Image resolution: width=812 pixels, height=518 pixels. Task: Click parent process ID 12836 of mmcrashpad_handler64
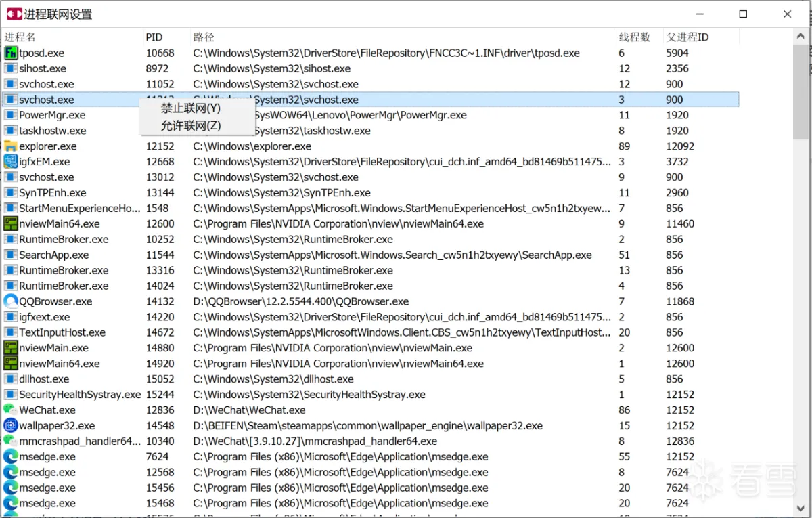click(x=680, y=441)
